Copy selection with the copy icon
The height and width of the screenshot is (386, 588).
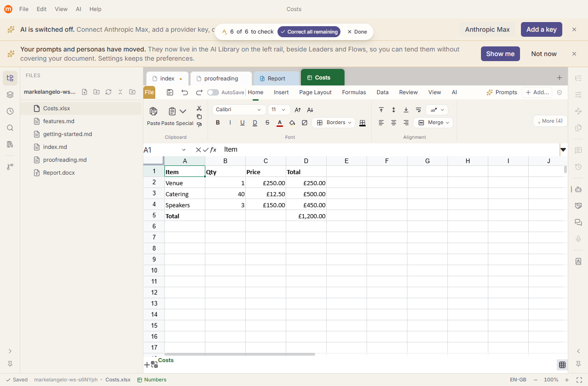pyautogui.click(x=199, y=116)
